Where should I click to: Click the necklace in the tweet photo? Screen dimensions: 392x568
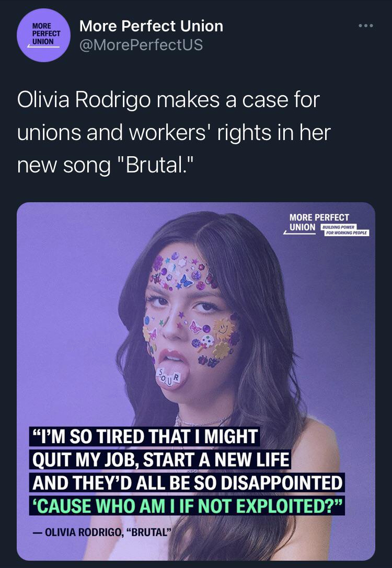click(204, 420)
